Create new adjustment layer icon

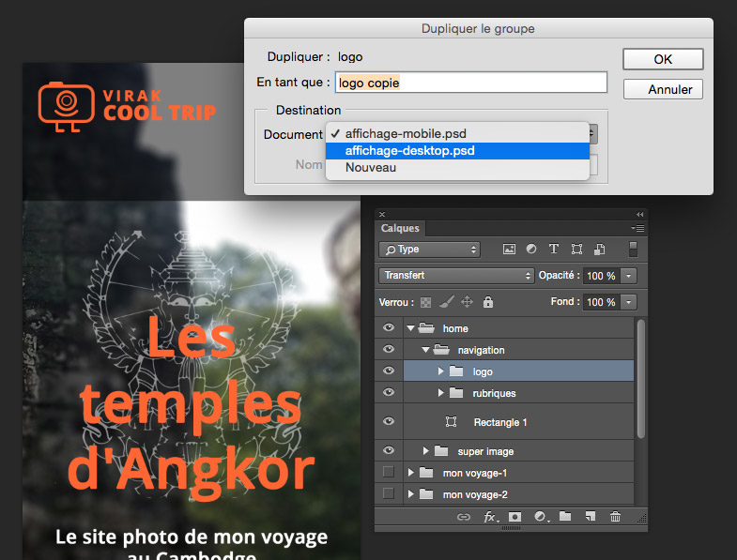click(542, 517)
